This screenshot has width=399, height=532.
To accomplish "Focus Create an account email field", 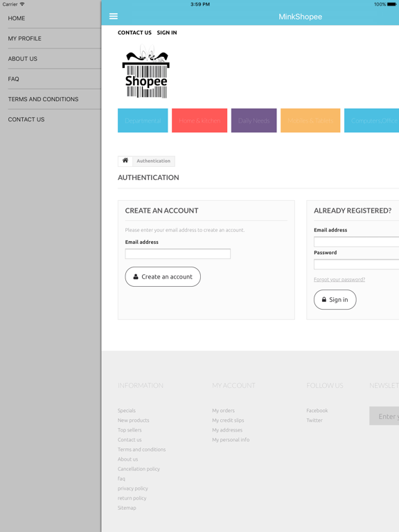I will pyautogui.click(x=178, y=254).
